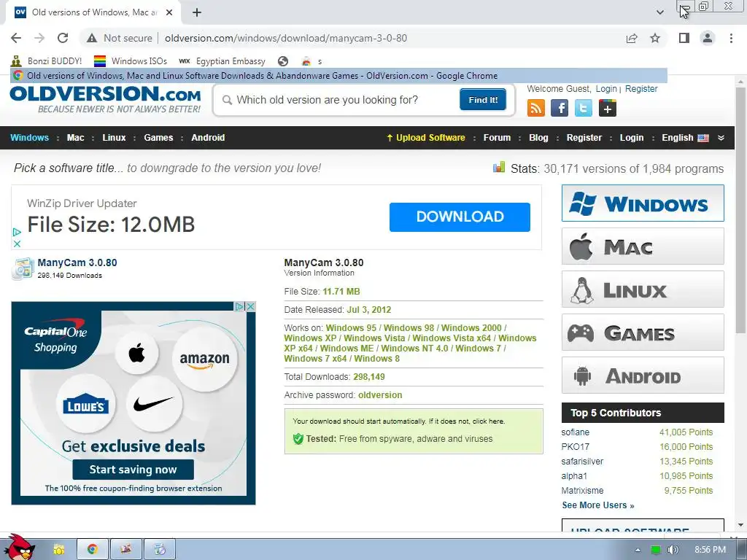The width and height of the screenshot is (747, 560).
Task: Open the Android category sidebar button
Action: [643, 376]
